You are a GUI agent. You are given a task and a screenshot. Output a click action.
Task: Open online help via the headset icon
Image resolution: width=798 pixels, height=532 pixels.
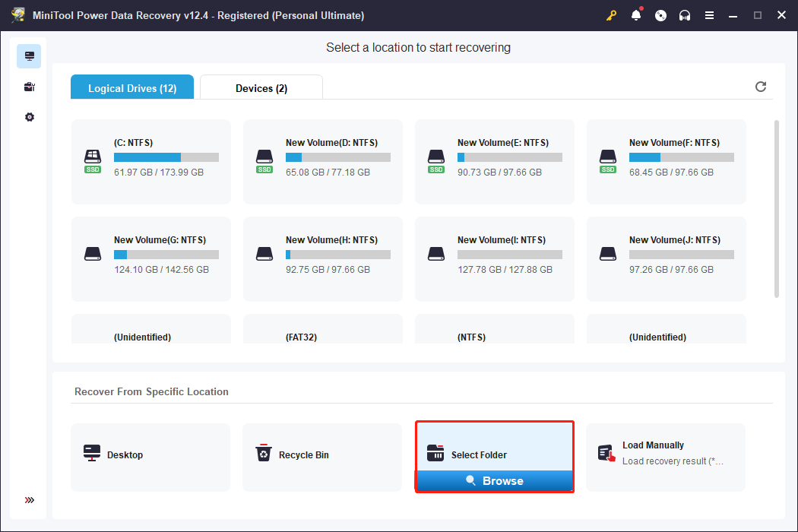coord(685,14)
